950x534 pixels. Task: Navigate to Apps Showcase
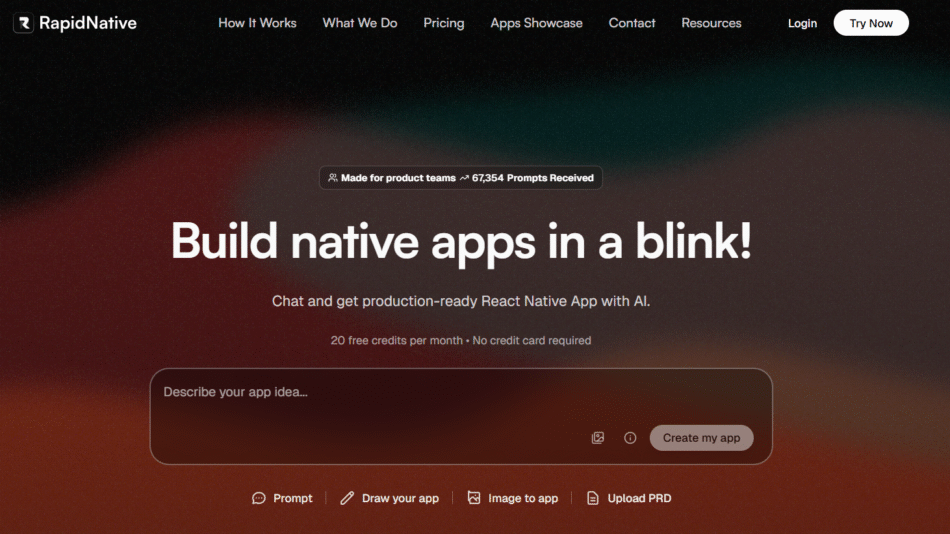[536, 23]
